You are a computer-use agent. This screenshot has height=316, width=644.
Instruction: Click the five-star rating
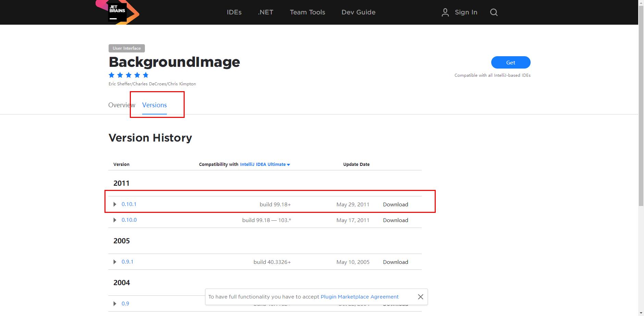point(128,75)
